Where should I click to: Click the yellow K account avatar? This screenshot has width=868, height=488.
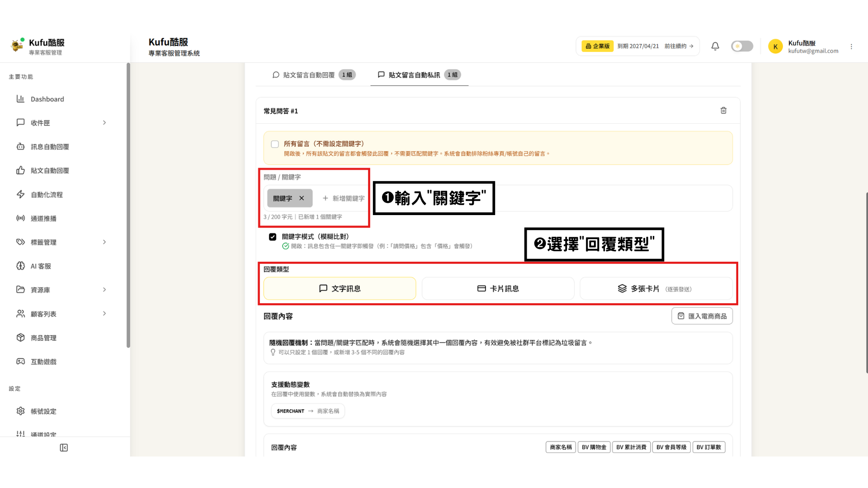coord(775,46)
